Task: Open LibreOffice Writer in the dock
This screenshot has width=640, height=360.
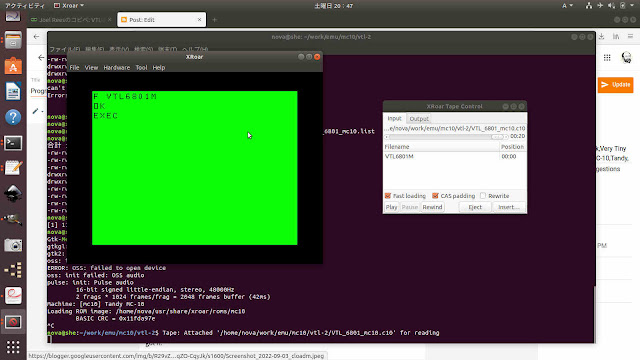Action: point(13,91)
